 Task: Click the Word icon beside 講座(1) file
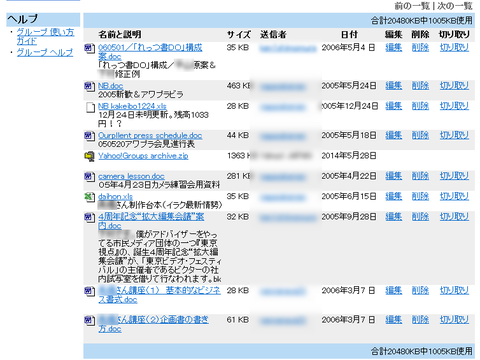coord(89,292)
